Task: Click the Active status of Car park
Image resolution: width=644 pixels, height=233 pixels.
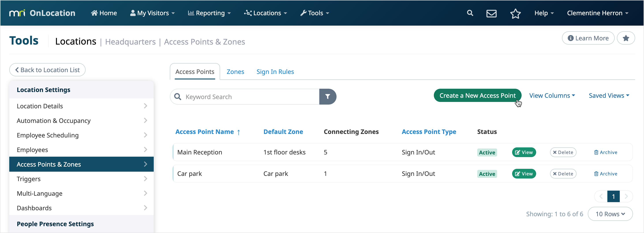Action: (487, 174)
